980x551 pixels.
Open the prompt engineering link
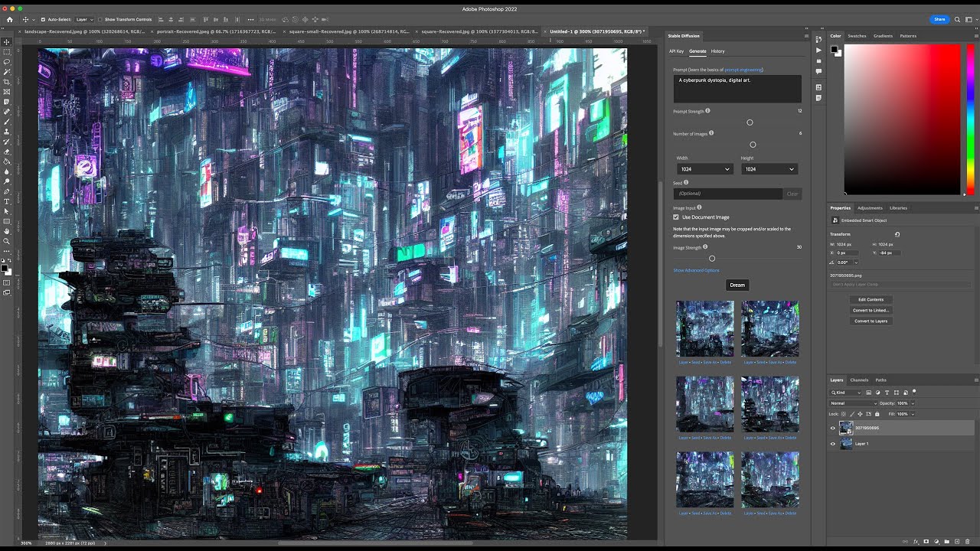[x=742, y=69]
